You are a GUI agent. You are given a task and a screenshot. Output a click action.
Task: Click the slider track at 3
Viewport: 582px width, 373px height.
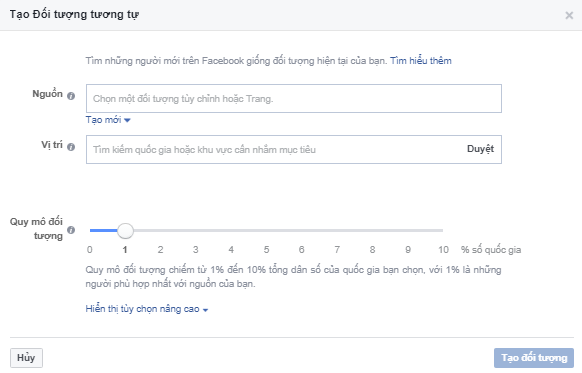click(x=196, y=230)
